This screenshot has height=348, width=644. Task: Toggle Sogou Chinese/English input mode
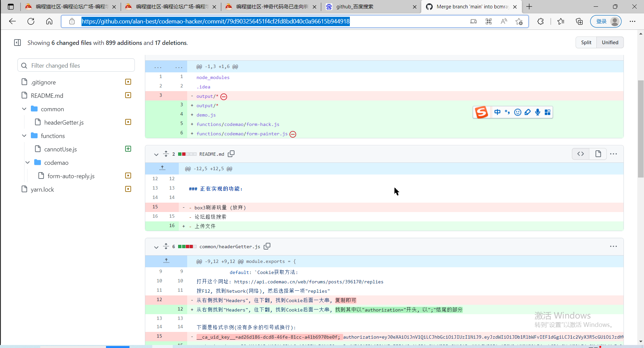(x=497, y=112)
